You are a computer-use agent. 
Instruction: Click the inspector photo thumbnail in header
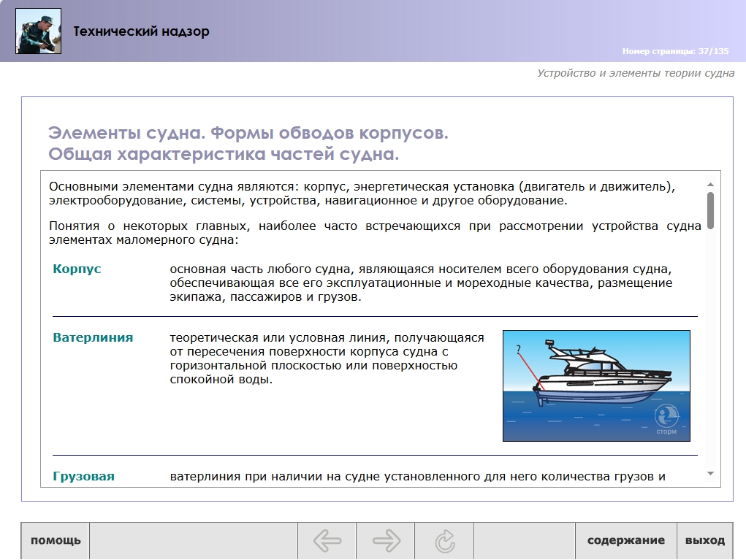coord(38,31)
